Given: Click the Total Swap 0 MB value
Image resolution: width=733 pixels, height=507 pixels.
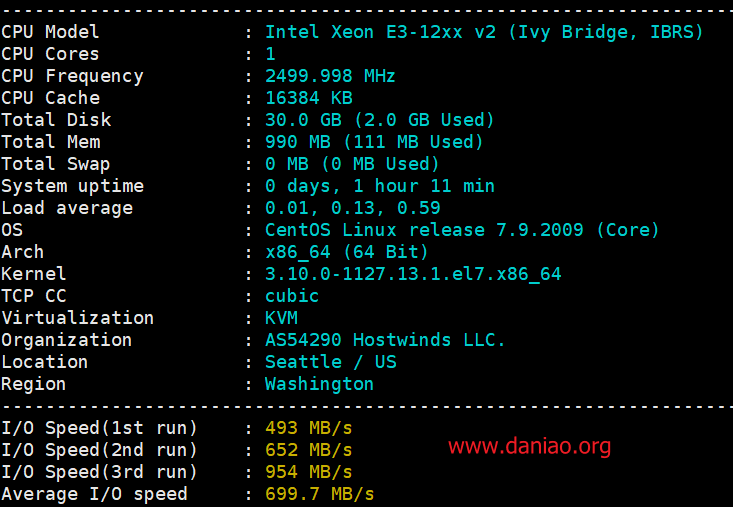Looking at the screenshot, I should [x=352, y=164].
